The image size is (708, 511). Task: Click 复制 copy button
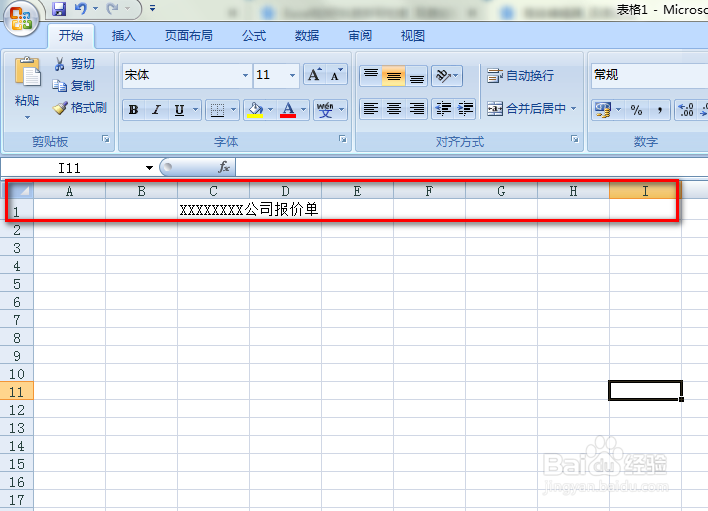74,85
